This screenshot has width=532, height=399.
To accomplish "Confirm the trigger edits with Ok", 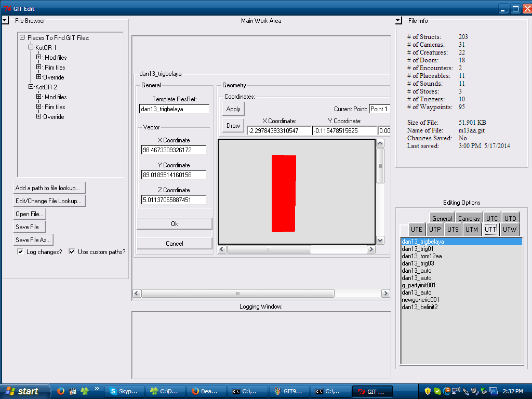I will point(175,223).
